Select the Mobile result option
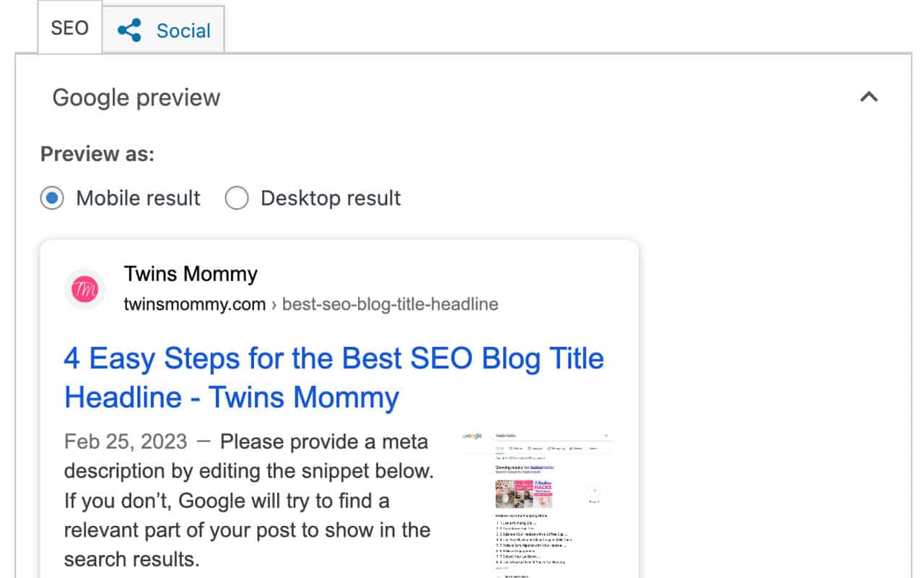This screenshot has height=578, width=924. tap(51, 197)
